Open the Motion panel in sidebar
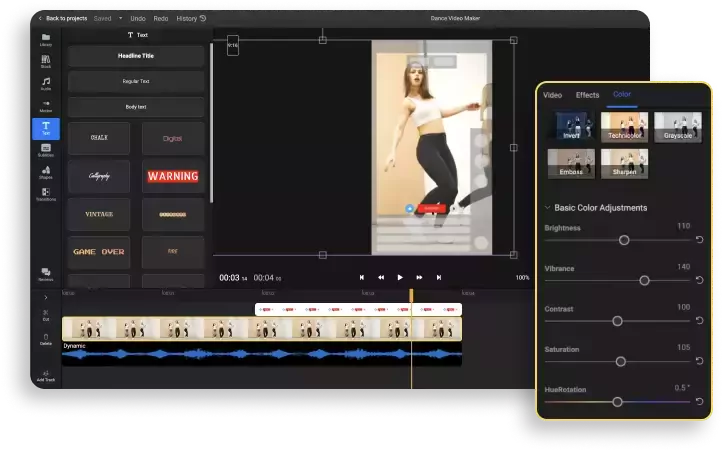 [46, 106]
